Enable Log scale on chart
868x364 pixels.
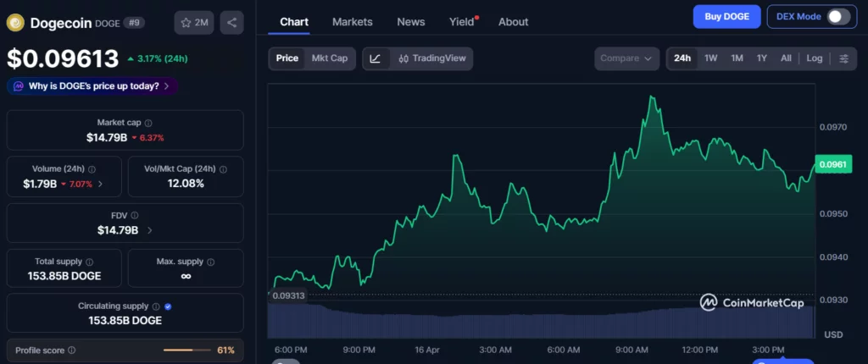[x=814, y=58]
